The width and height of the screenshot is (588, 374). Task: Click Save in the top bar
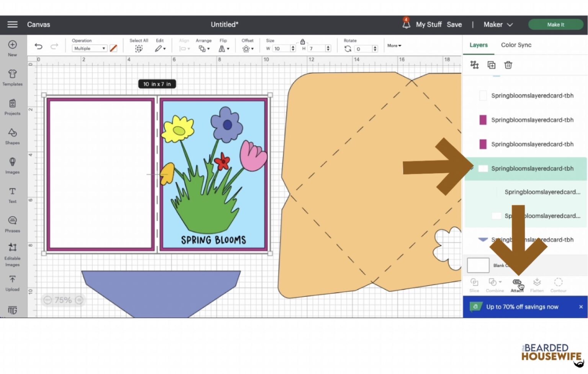click(x=454, y=25)
